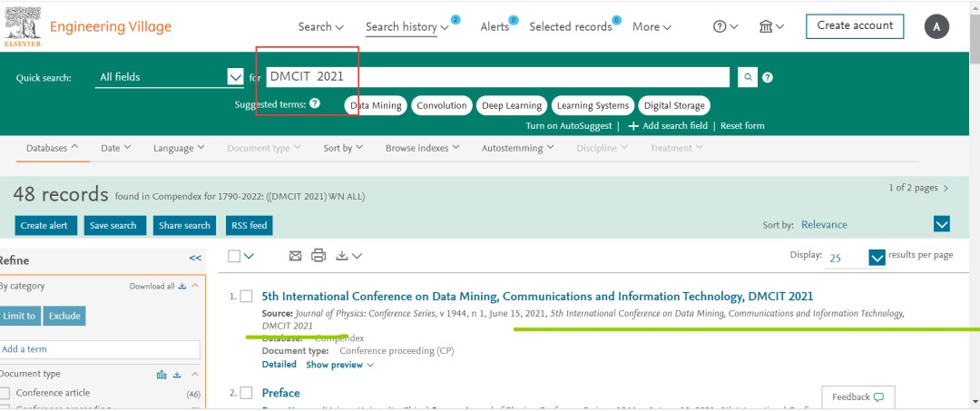Click the magnifier search submit icon
The image size is (980, 411).
[747, 77]
